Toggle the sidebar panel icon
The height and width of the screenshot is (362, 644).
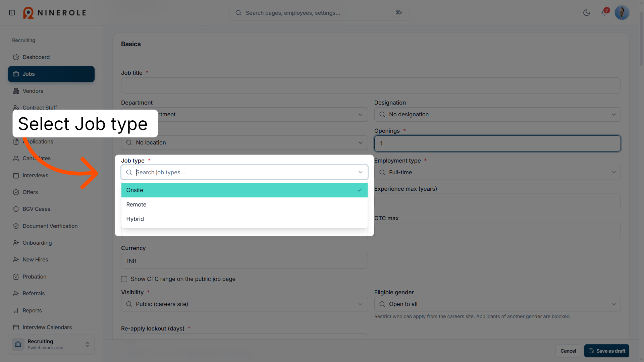12,13
